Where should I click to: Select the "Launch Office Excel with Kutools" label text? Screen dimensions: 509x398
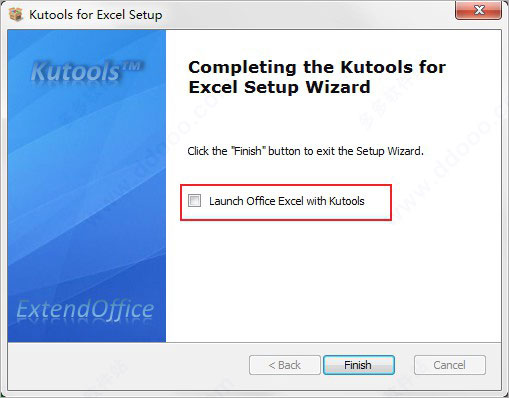[287, 201]
